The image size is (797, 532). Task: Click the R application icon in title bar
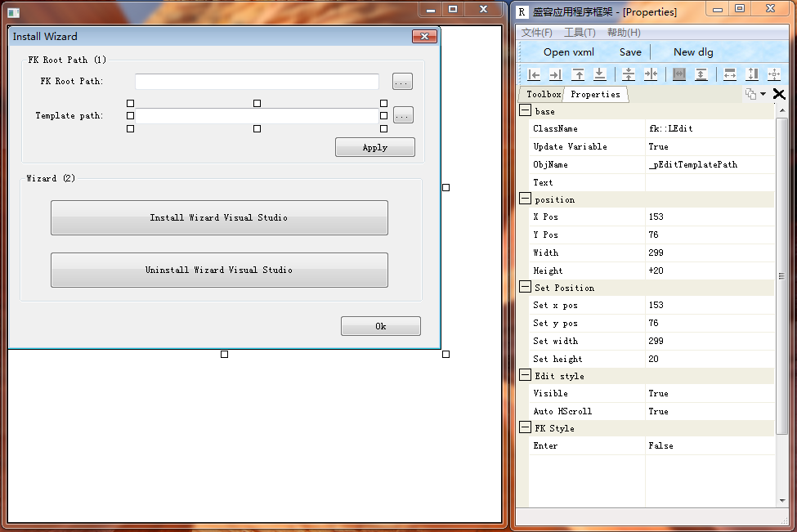(522, 11)
